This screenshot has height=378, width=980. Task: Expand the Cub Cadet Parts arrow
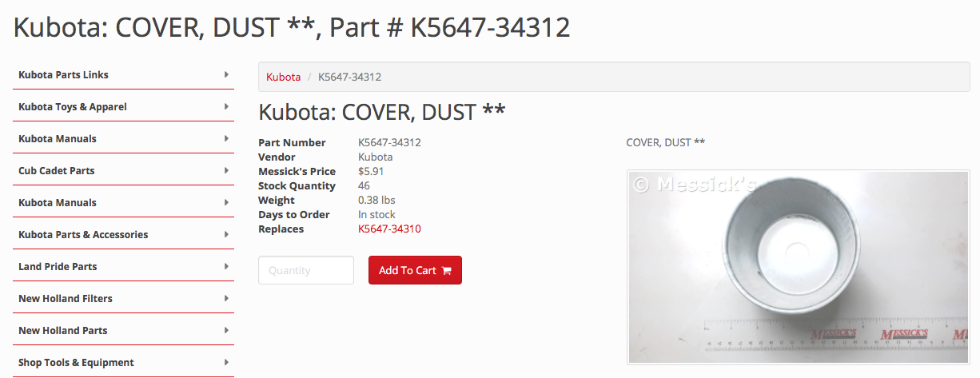pyautogui.click(x=227, y=170)
